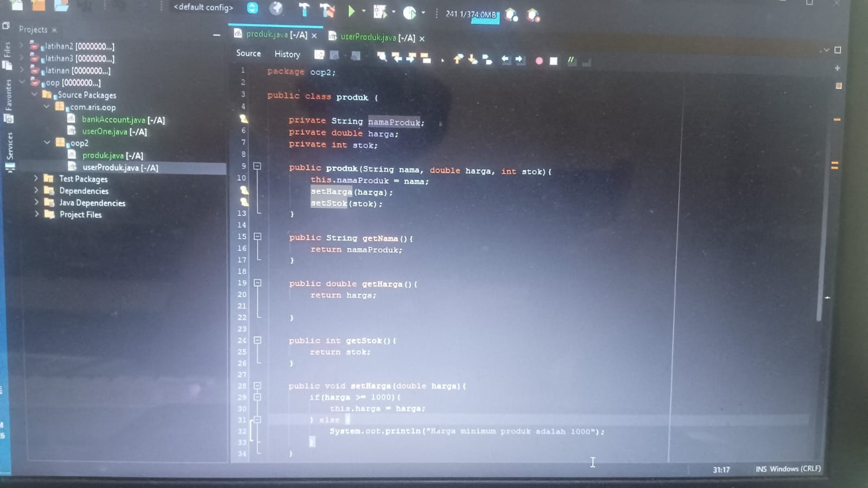Click the hint lightbulb beside setHarga(harga) line

(244, 190)
